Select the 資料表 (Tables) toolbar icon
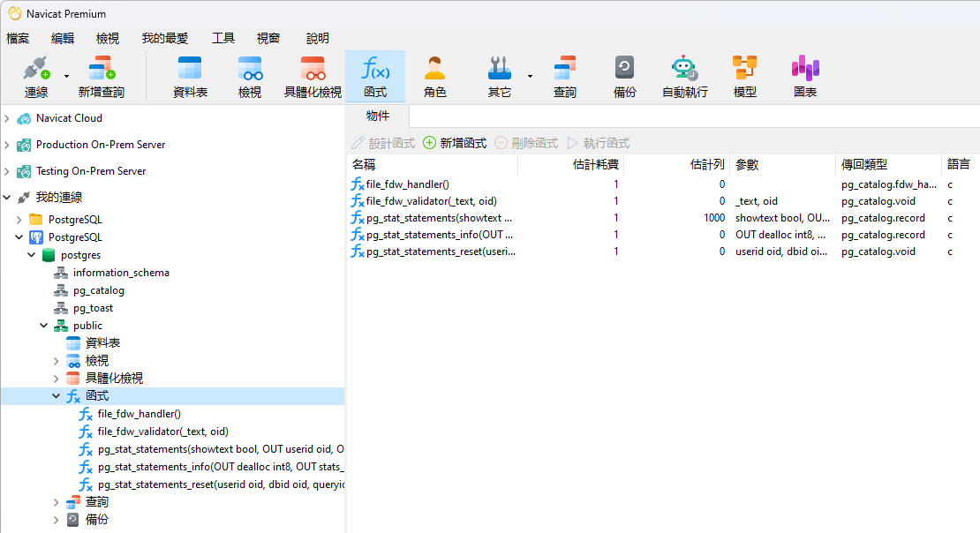The height and width of the screenshot is (533, 980). pos(188,75)
